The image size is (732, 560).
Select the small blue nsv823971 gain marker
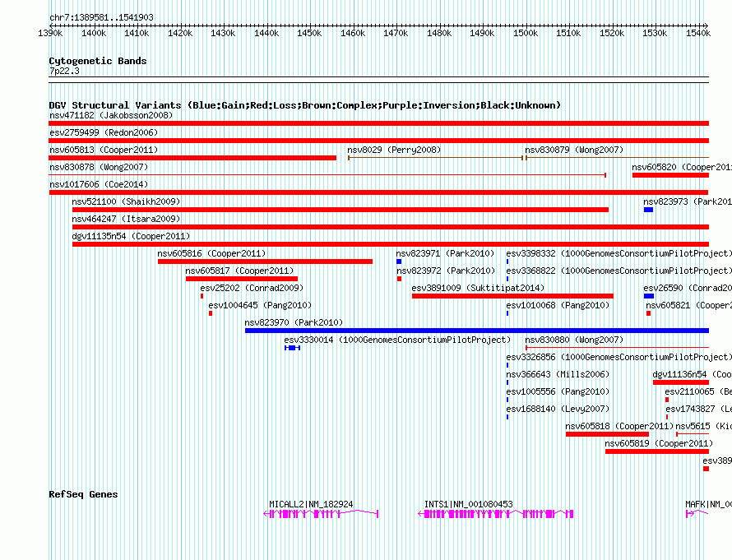(x=399, y=261)
